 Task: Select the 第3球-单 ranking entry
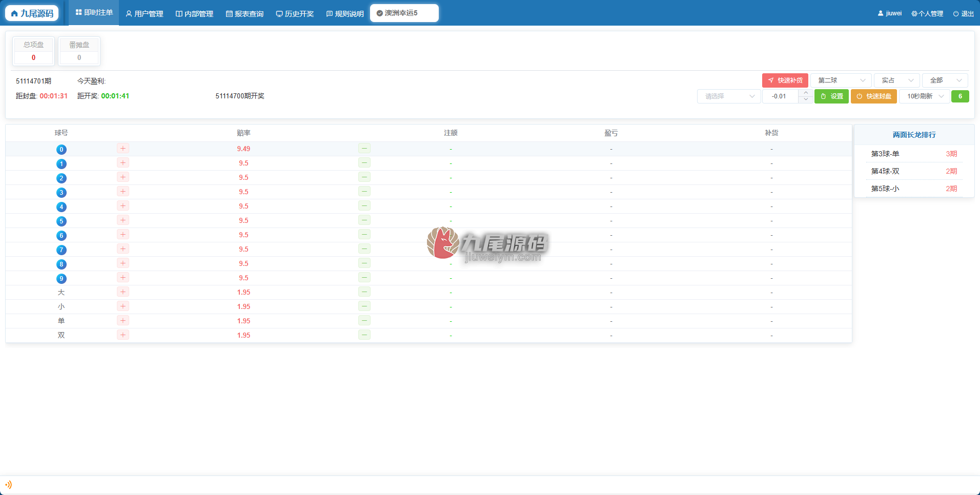914,154
